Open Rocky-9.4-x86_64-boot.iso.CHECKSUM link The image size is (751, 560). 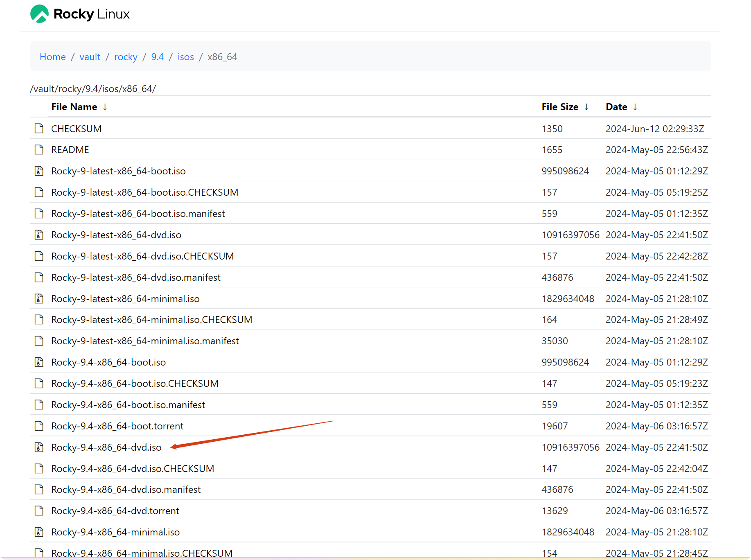[135, 384]
